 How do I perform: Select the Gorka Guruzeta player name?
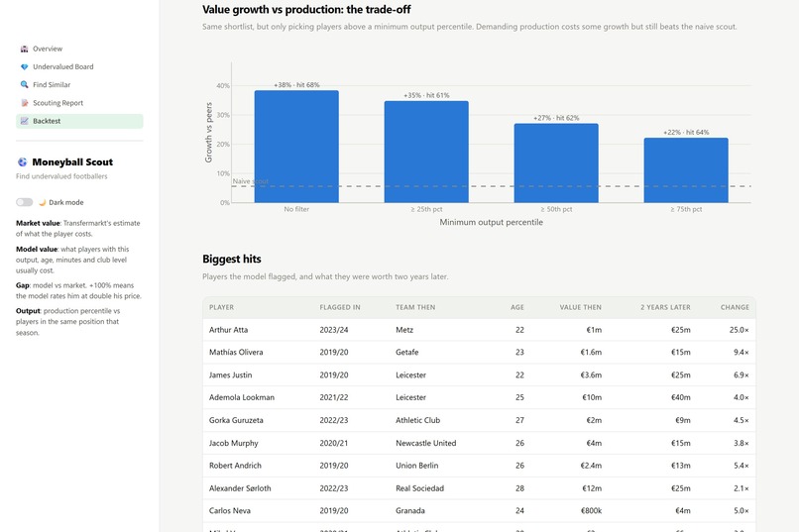tap(236, 420)
